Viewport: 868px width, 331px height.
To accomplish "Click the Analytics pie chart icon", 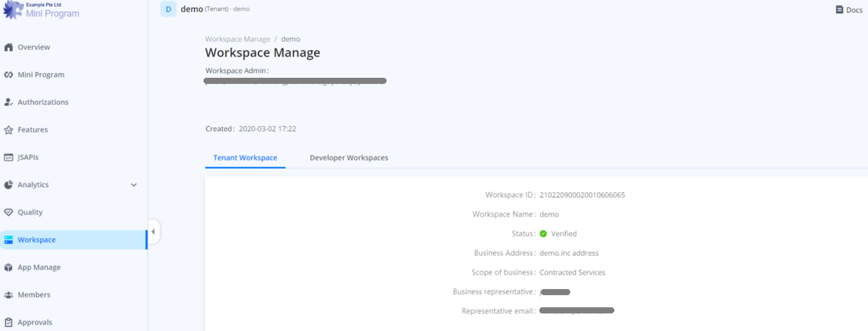I will 8,185.
